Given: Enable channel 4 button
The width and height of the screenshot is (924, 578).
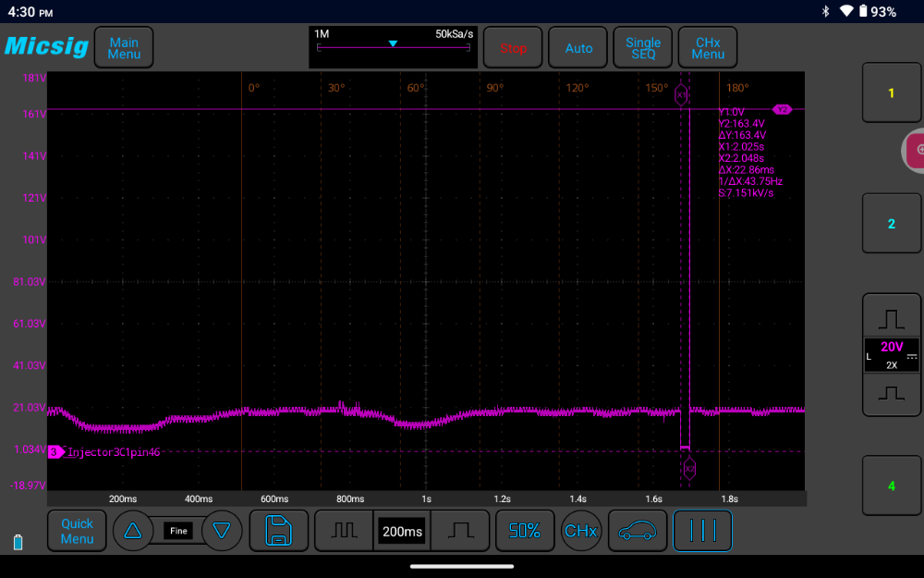Looking at the screenshot, I should 891,486.
